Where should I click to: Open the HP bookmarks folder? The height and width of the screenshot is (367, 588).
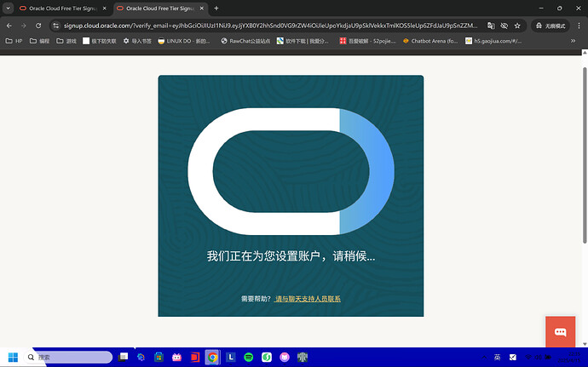pos(14,41)
